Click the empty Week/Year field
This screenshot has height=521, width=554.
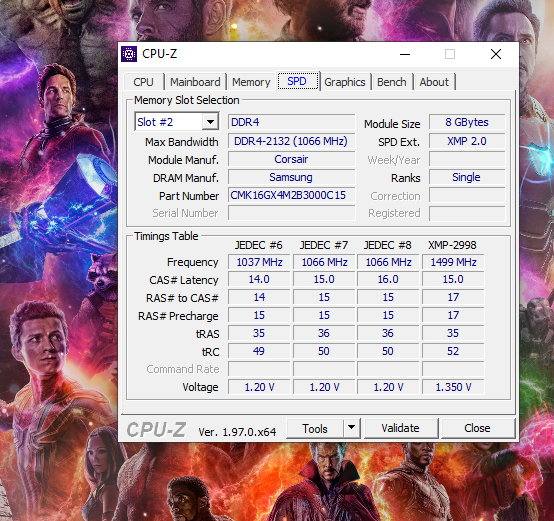coord(467,159)
